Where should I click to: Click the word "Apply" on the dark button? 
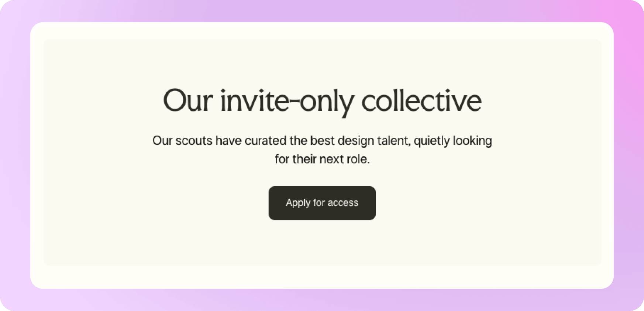point(298,203)
